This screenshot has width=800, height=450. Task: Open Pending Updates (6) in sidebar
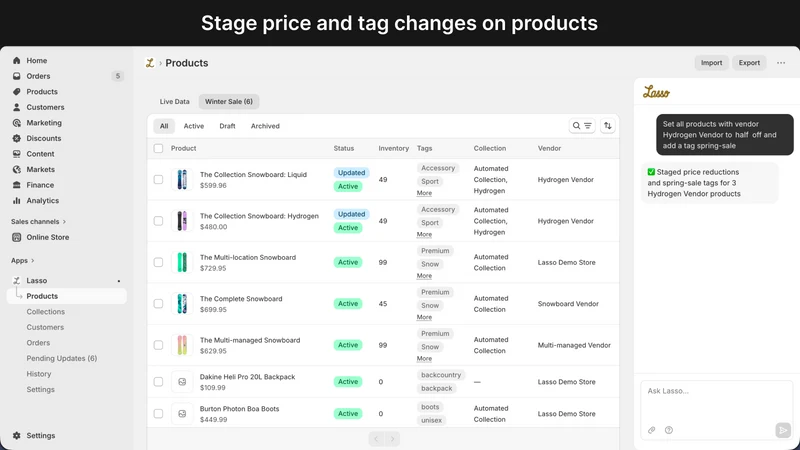point(62,358)
